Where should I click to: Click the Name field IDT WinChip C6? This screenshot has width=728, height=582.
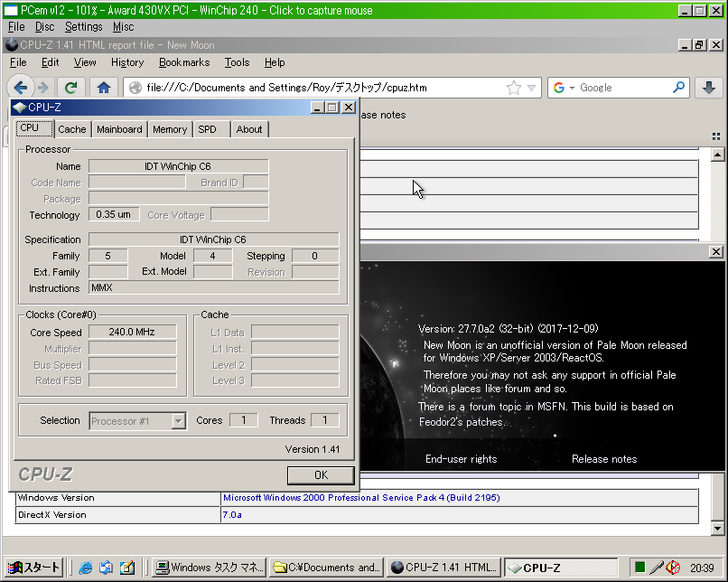pyautogui.click(x=178, y=166)
